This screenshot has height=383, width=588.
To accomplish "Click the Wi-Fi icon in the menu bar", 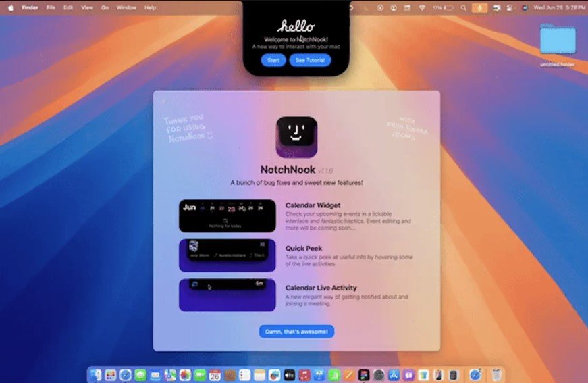I will pos(422,7).
